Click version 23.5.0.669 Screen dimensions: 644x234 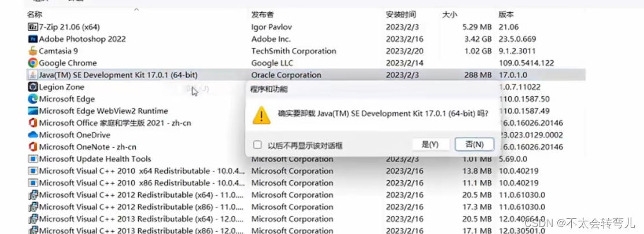click(x=517, y=39)
